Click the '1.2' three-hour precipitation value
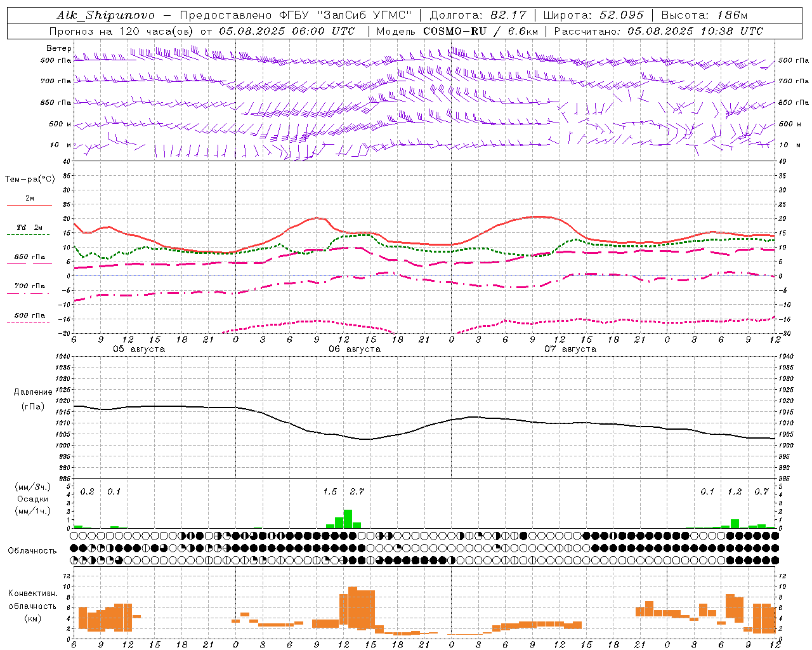Screen dimensions: 812x650 tap(735, 491)
